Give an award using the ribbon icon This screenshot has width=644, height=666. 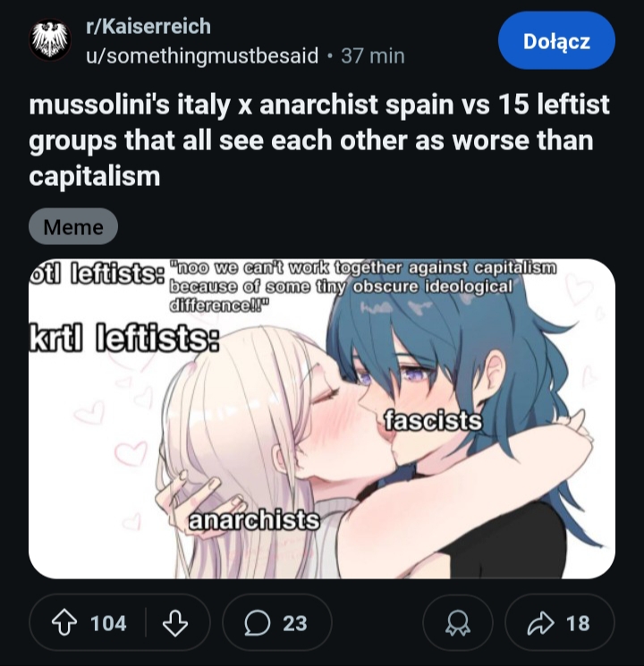(458, 623)
